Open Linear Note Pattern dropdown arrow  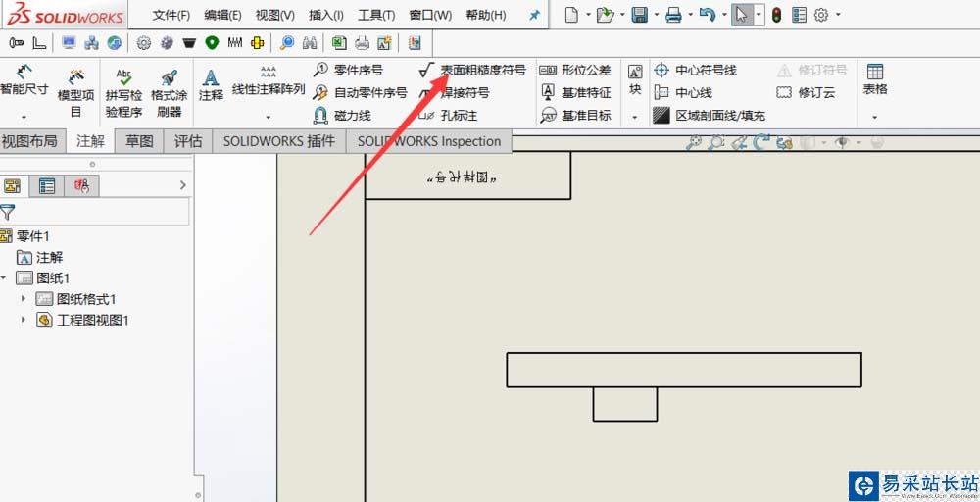pos(269,117)
